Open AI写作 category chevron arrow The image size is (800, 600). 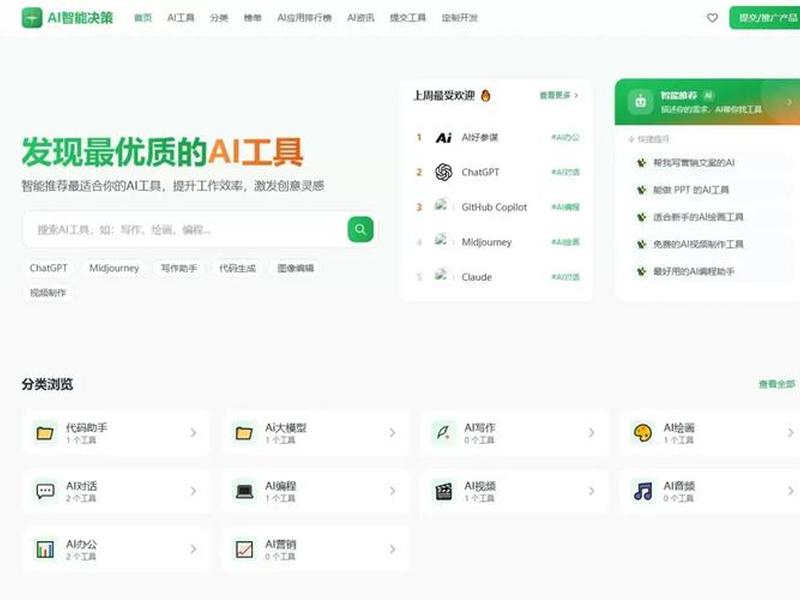pos(591,433)
